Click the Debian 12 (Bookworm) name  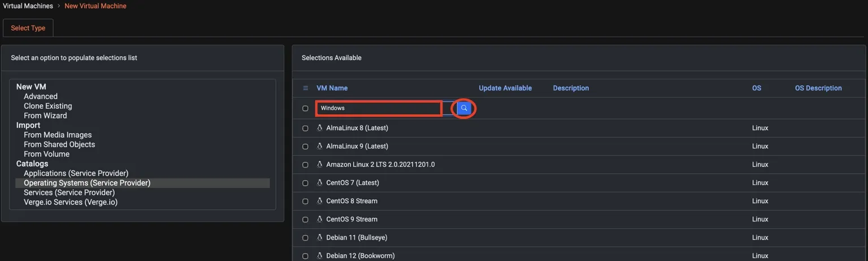361,255
